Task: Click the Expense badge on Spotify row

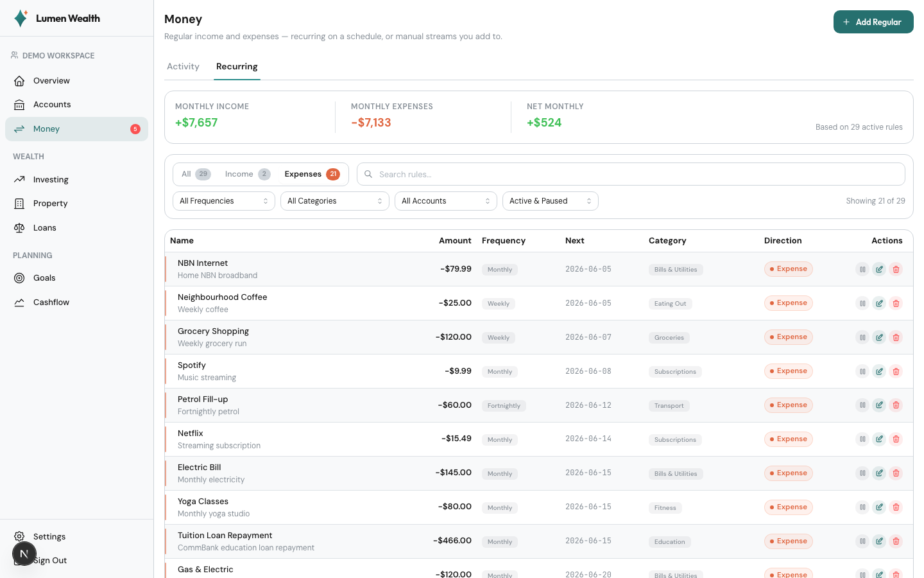Action: point(789,371)
